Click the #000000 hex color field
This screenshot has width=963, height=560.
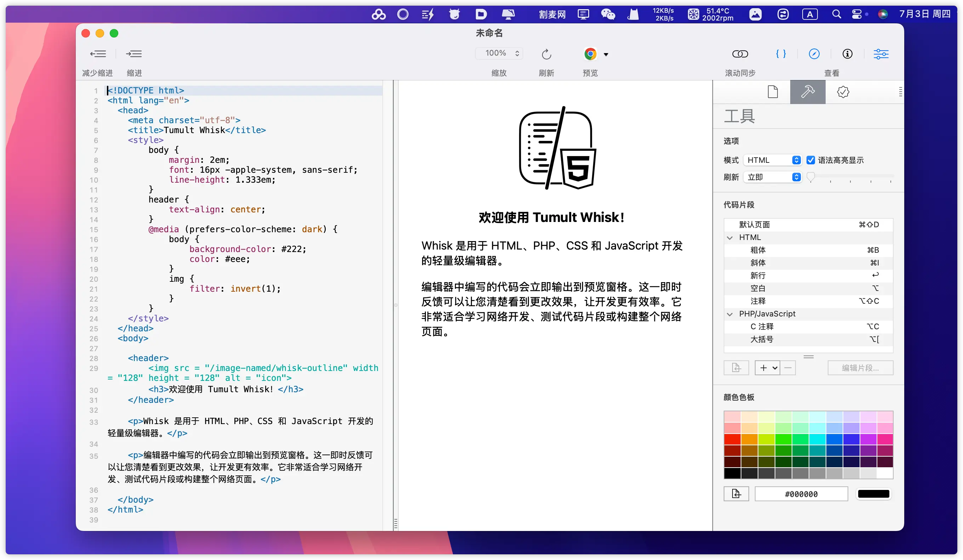click(801, 494)
